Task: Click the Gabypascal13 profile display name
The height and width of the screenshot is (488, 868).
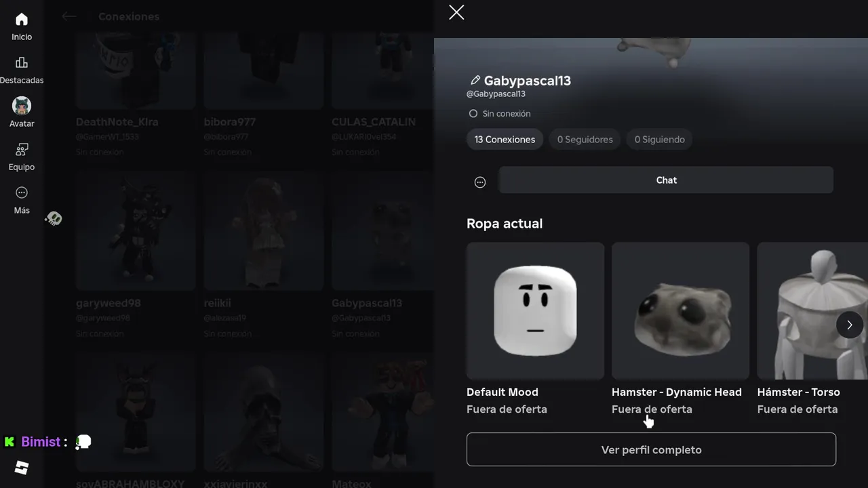Action: click(528, 81)
